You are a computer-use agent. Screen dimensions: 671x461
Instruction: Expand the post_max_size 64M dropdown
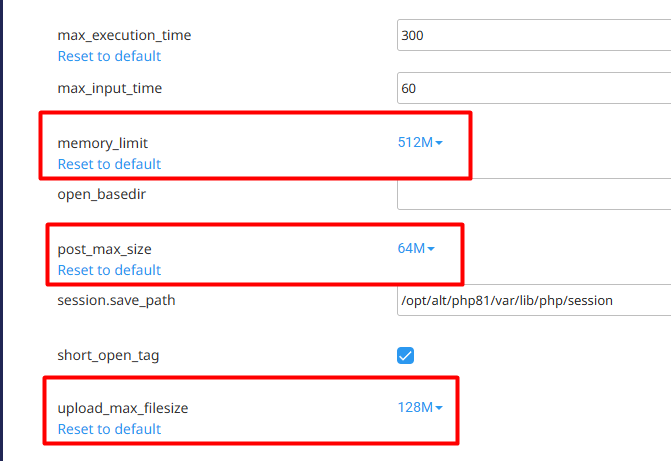click(x=416, y=248)
